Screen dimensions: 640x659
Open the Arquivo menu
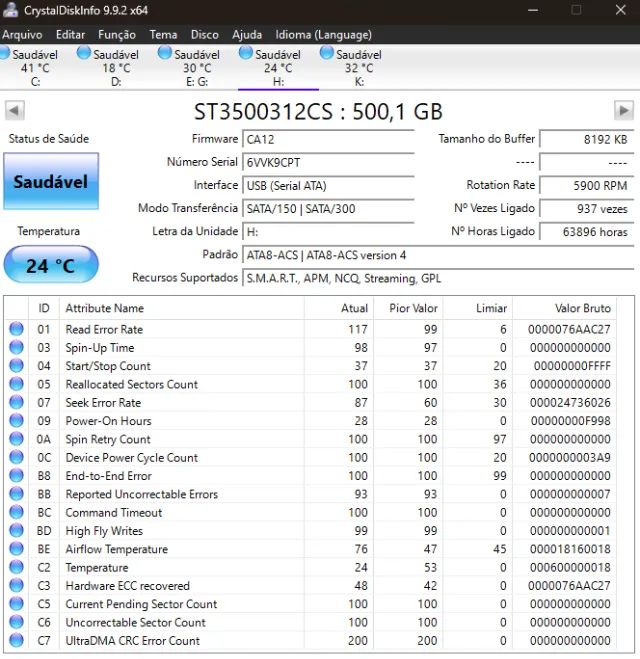22,34
